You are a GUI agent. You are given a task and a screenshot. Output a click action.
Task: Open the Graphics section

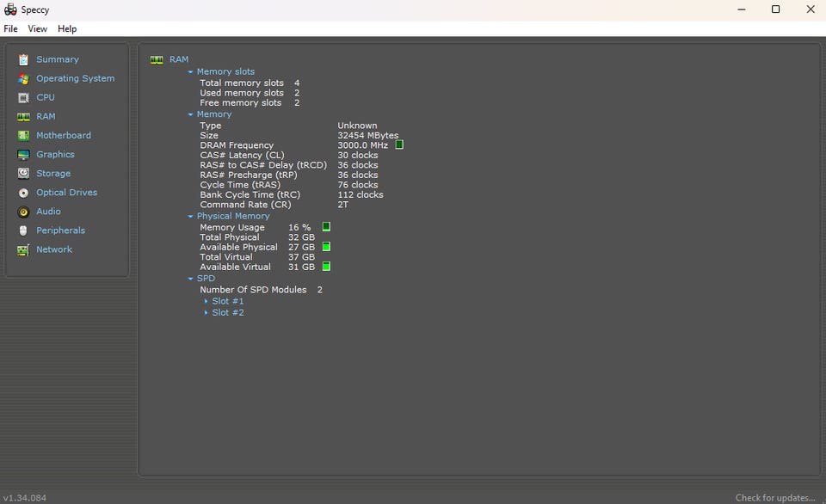55,154
